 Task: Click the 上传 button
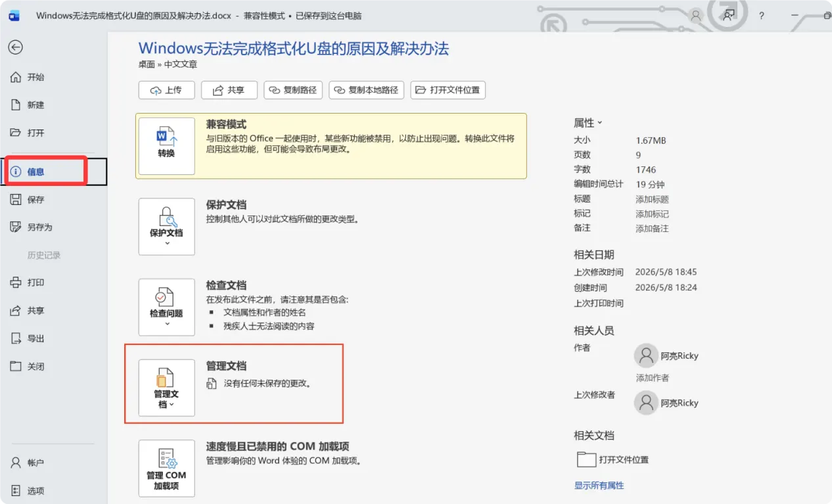coord(166,90)
